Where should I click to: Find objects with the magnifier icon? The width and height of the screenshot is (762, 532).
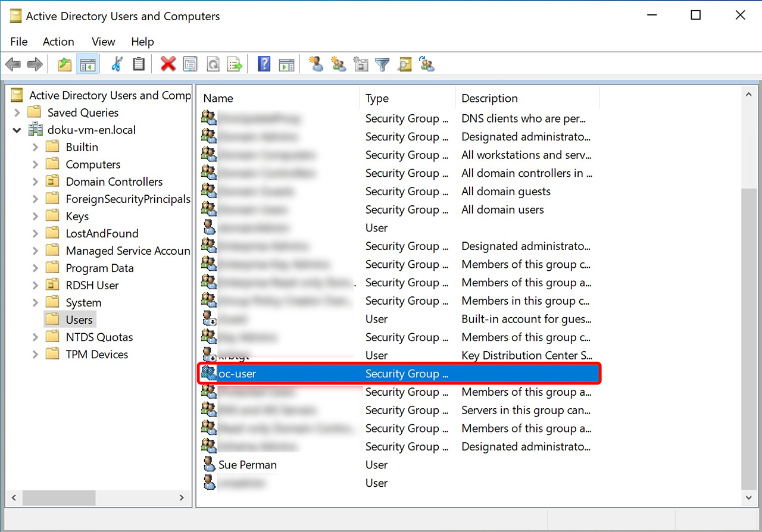pyautogui.click(x=405, y=64)
